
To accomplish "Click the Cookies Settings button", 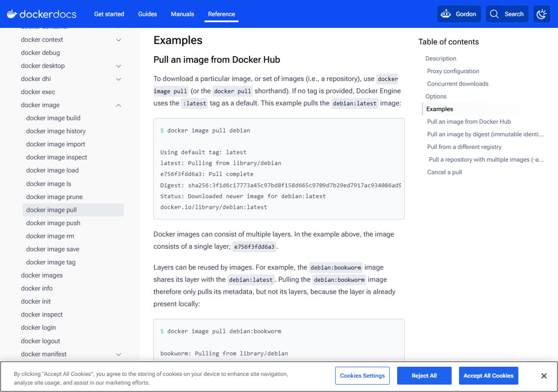I will (x=362, y=376).
